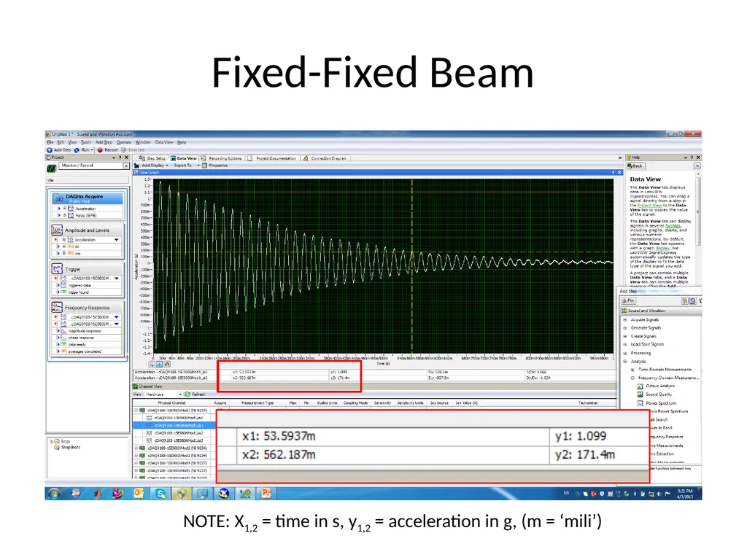Image resolution: width=747 pixels, height=560 pixels.
Task: Open the Channel View Hardware dropdown
Action: click(180, 394)
